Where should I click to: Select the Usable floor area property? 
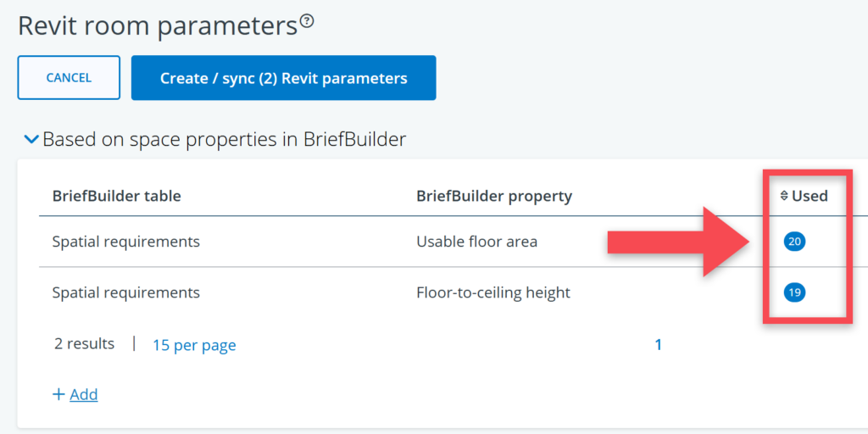tap(476, 242)
